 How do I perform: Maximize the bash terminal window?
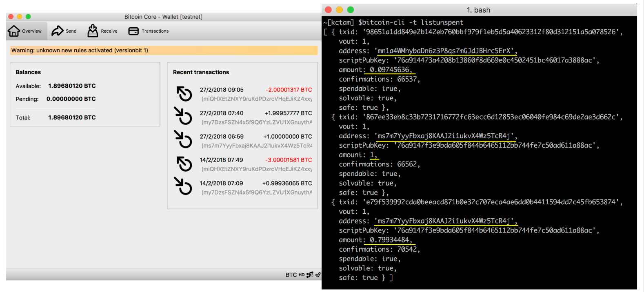click(x=351, y=10)
